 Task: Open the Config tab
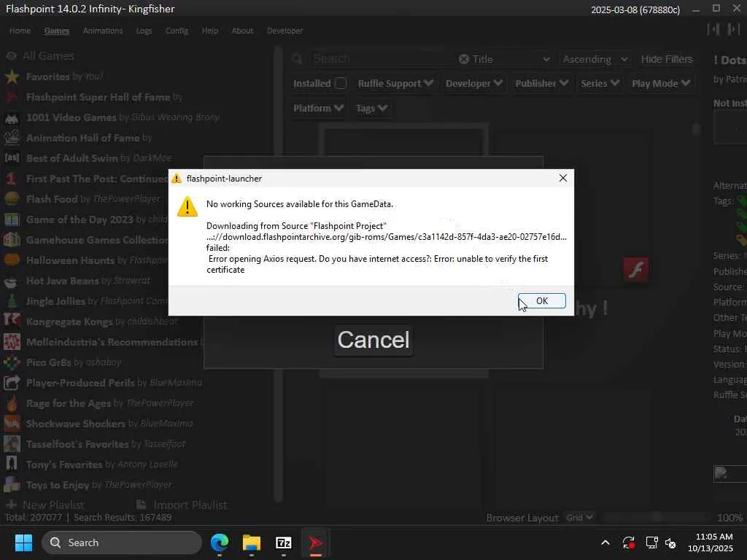(177, 31)
